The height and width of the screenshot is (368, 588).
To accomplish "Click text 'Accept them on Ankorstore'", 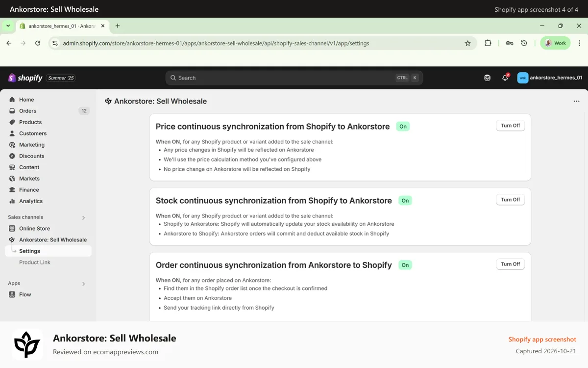I will 197,298.
